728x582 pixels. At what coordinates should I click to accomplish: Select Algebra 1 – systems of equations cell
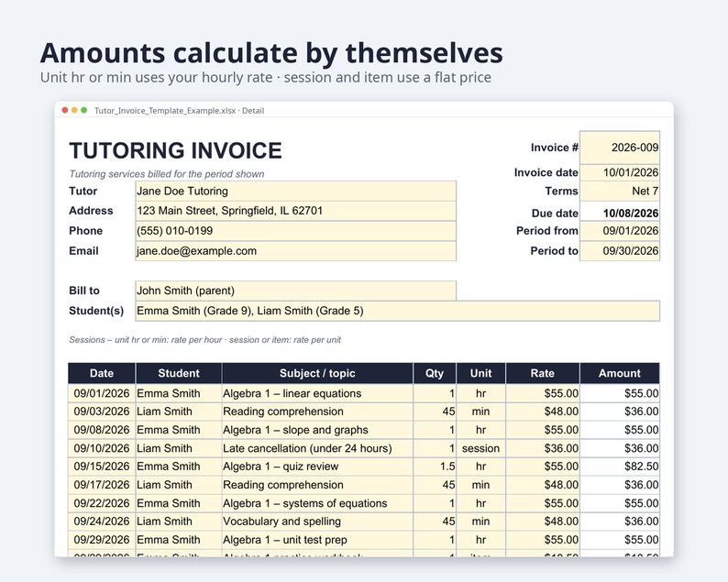click(317, 503)
